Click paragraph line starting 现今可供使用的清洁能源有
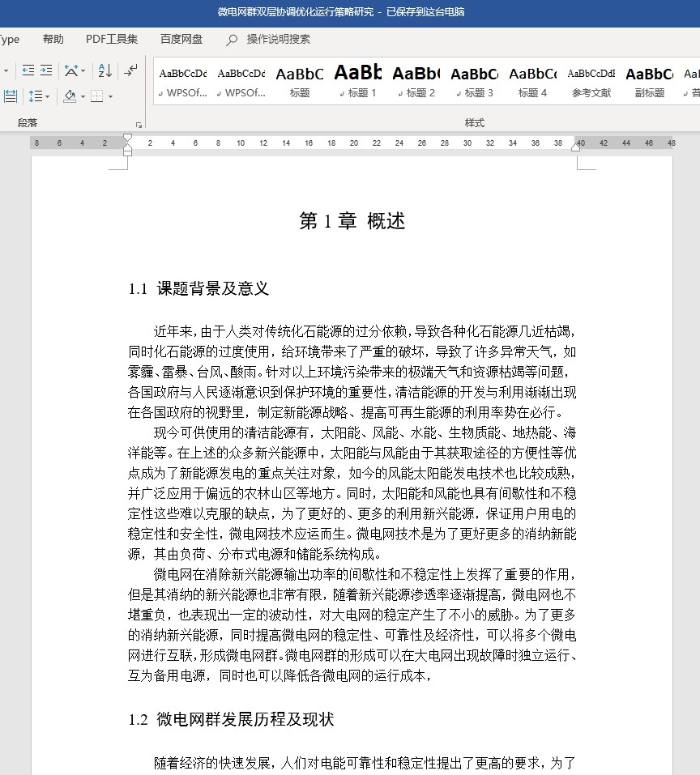The width and height of the screenshot is (700, 775). tap(365, 432)
